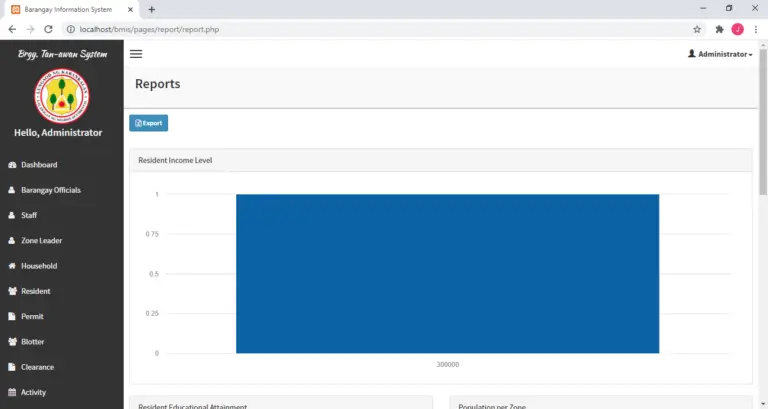Click the barangay seal logo
Viewport: 768px width, 409px height.
coord(62,96)
